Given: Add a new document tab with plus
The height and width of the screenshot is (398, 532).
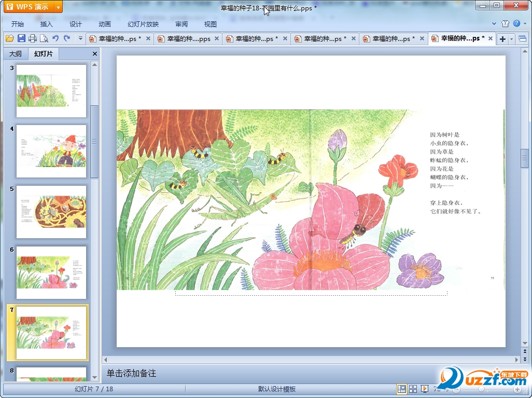Looking at the screenshot, I should pyautogui.click(x=502, y=39).
